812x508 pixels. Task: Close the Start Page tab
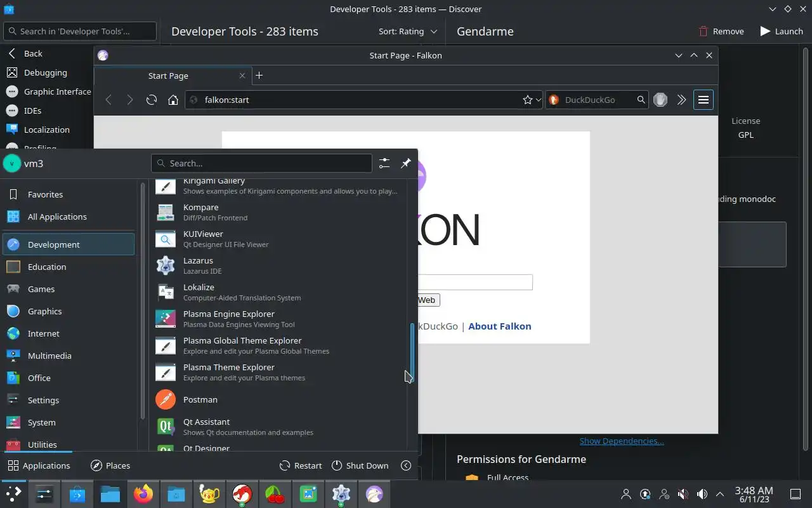[242, 76]
